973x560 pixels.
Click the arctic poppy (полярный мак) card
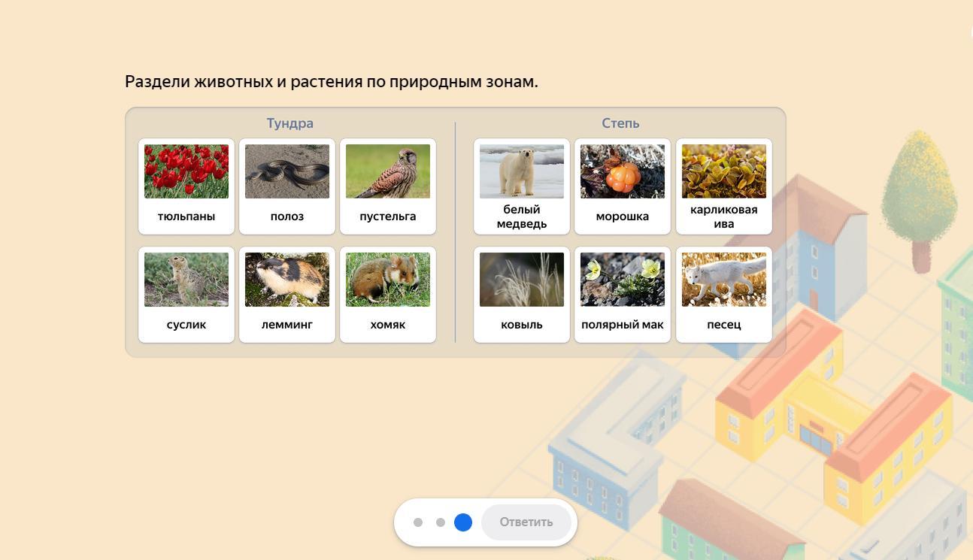[622, 294]
